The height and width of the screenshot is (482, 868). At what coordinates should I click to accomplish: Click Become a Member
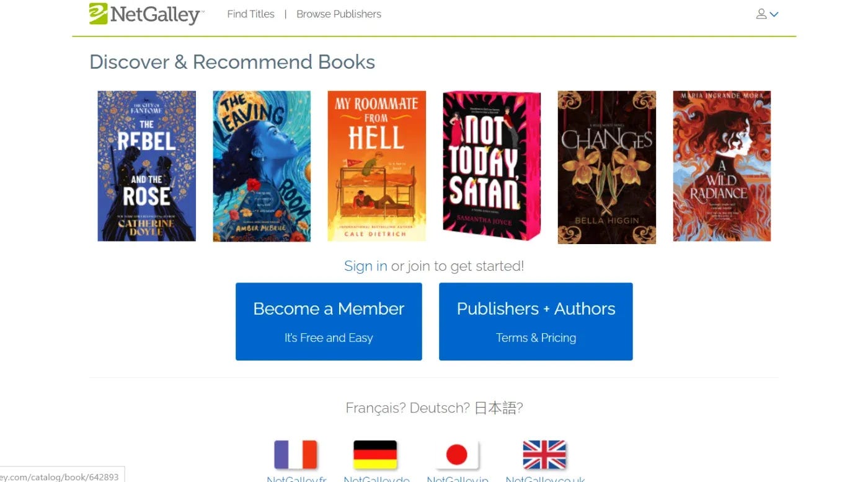coord(328,321)
